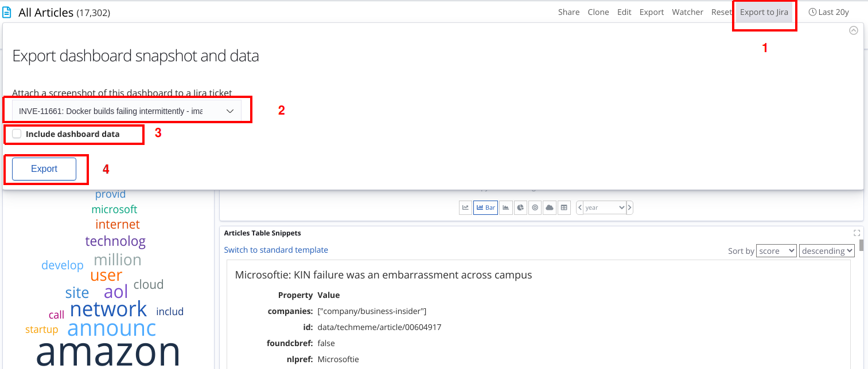Click the Switch to standard template link
This screenshot has height=369, width=868.
[276, 250]
